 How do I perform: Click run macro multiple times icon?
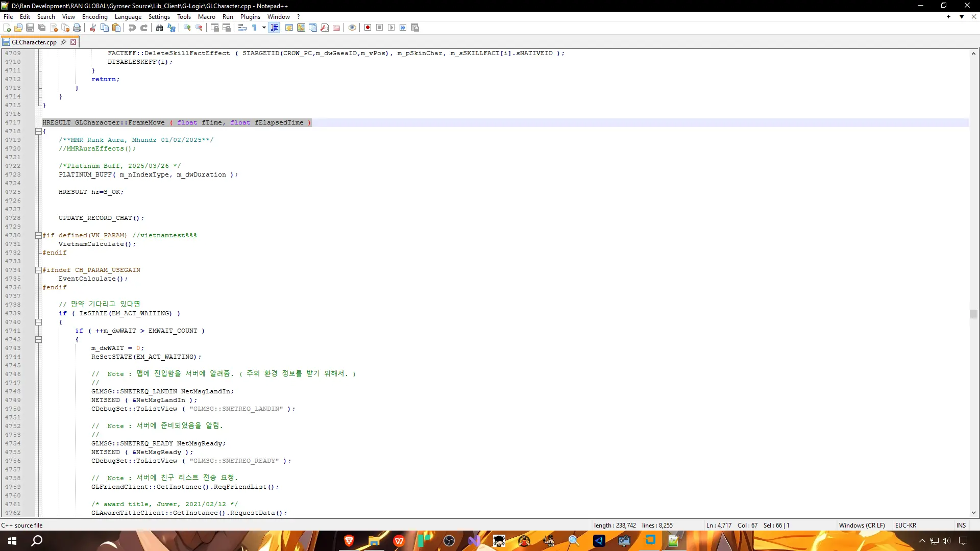click(x=403, y=28)
